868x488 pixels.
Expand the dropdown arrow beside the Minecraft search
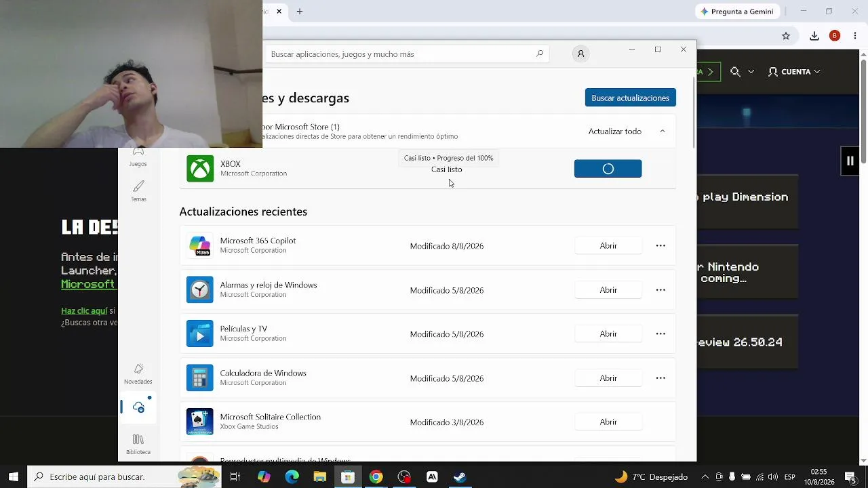[751, 71]
